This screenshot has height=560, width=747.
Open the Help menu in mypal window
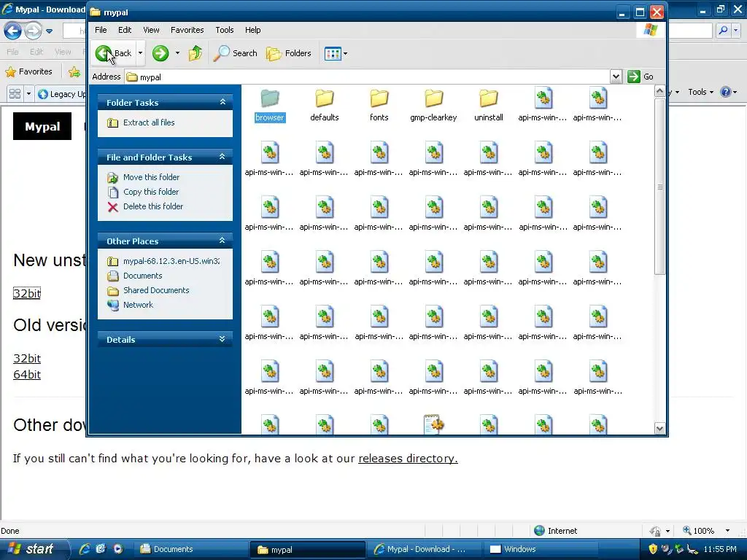click(252, 30)
